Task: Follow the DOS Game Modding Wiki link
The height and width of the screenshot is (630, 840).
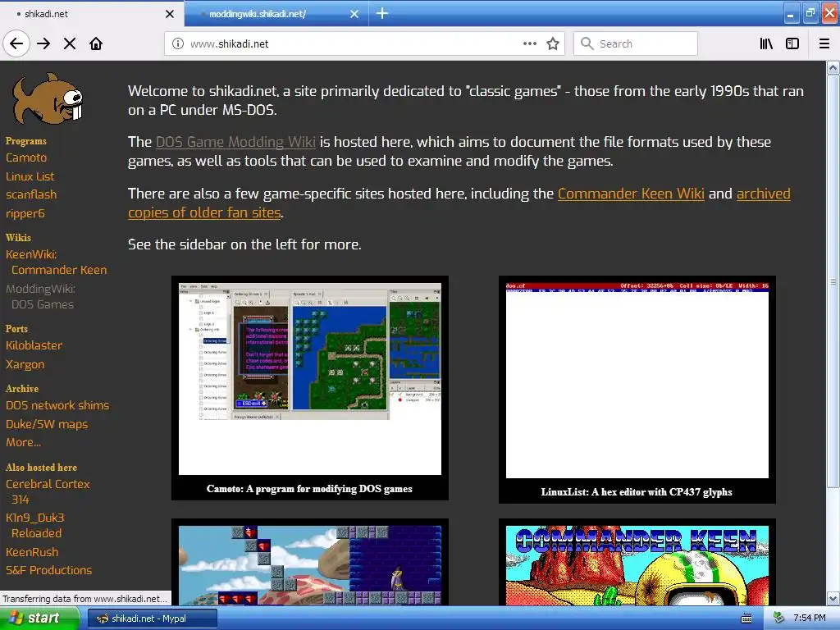Action: pyautogui.click(x=235, y=142)
